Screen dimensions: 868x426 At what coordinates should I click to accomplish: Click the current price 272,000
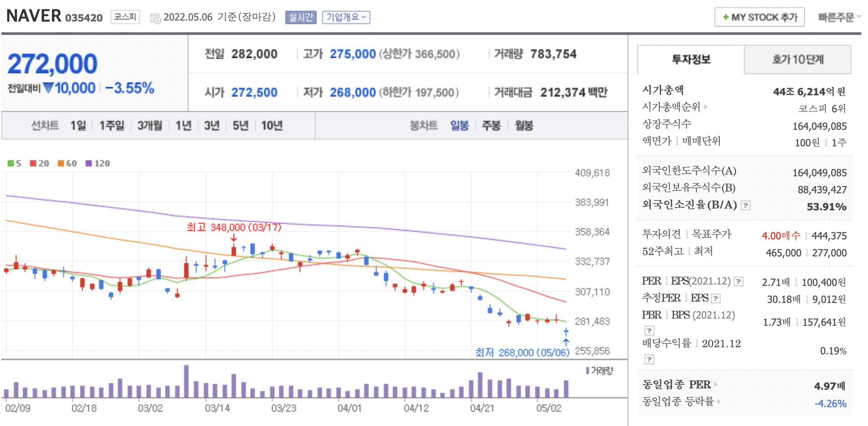[52, 64]
